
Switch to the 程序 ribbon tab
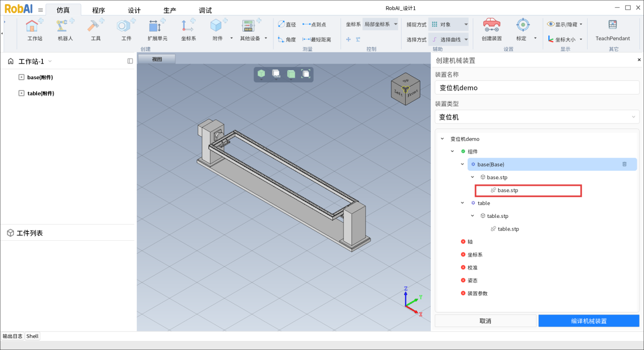point(99,10)
